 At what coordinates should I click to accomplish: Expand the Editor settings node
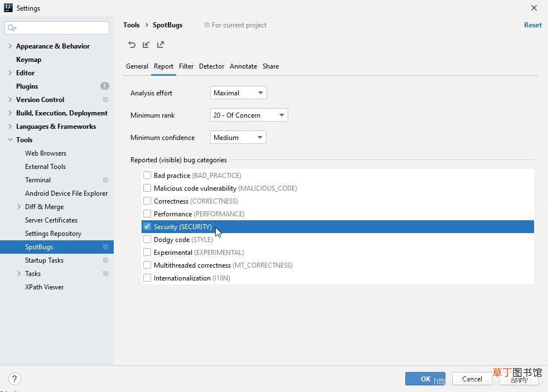coord(10,72)
